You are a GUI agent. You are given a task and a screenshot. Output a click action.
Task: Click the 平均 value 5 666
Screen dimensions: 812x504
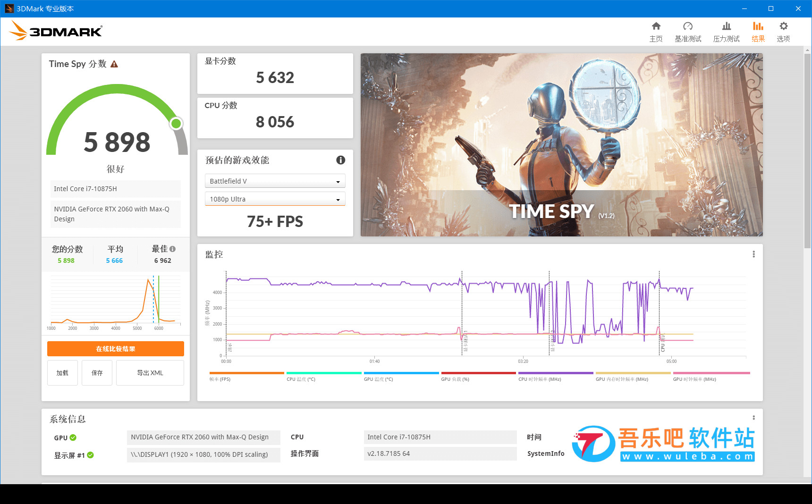point(114,260)
